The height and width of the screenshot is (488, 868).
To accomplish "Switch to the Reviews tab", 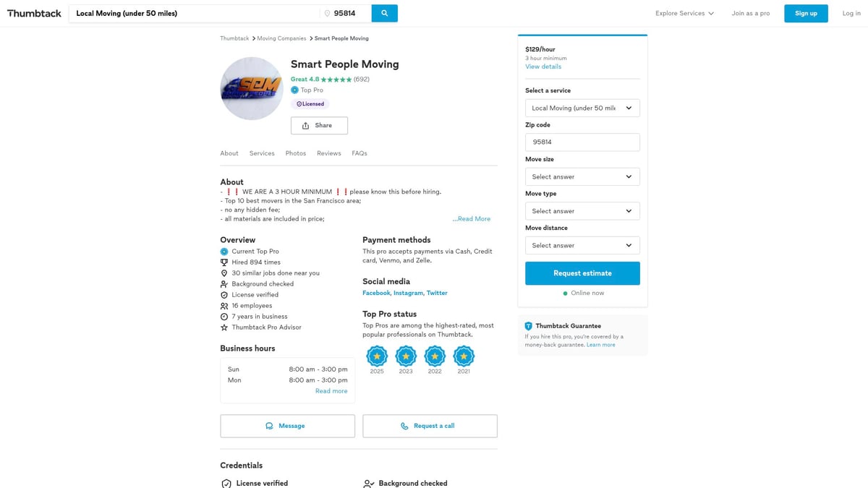I will pyautogui.click(x=328, y=153).
